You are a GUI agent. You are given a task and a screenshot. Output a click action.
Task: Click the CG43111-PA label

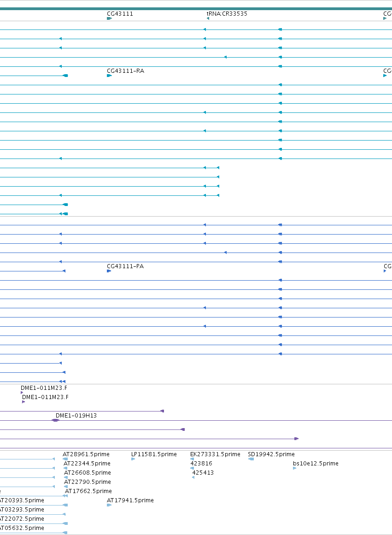click(125, 266)
